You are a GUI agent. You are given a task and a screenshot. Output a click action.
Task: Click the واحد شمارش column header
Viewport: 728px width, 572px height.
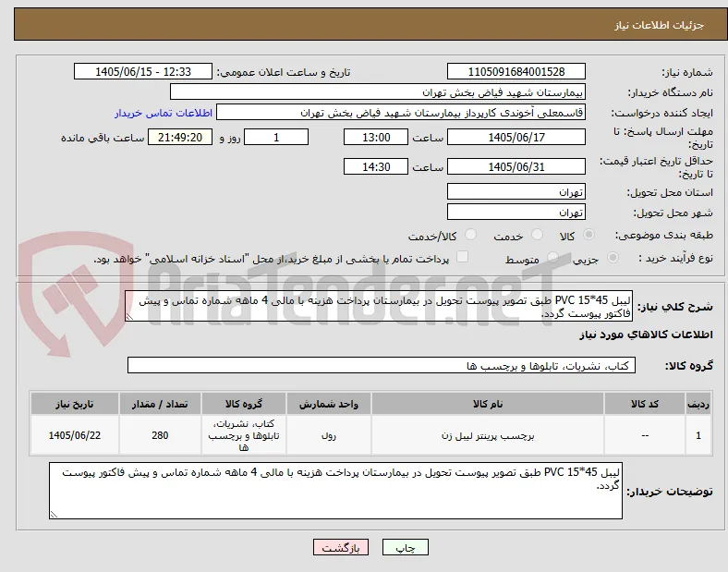point(329,404)
